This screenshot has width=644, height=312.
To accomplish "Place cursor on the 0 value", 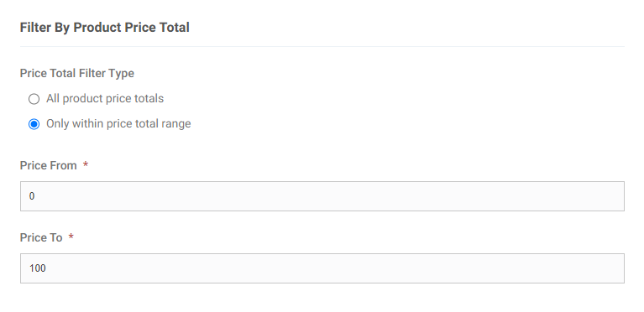I will point(32,196).
